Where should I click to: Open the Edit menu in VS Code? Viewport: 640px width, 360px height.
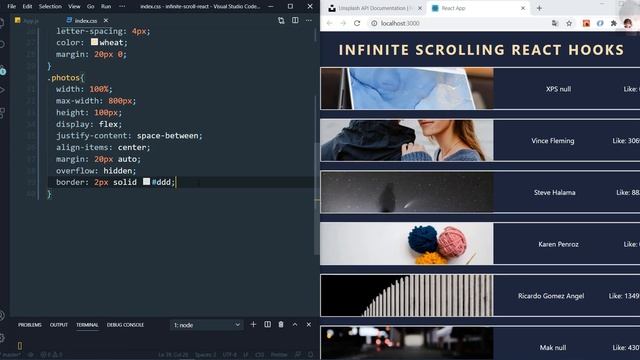tap(27, 7)
